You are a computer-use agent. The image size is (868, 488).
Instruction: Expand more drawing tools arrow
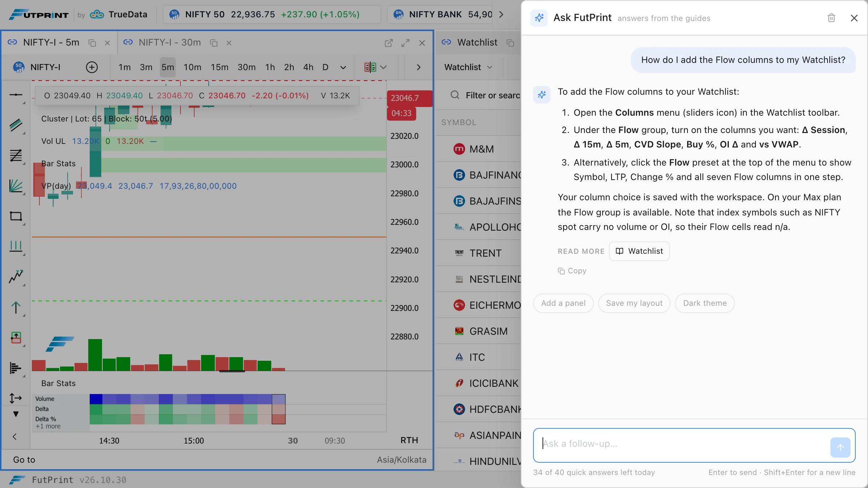[16, 414]
